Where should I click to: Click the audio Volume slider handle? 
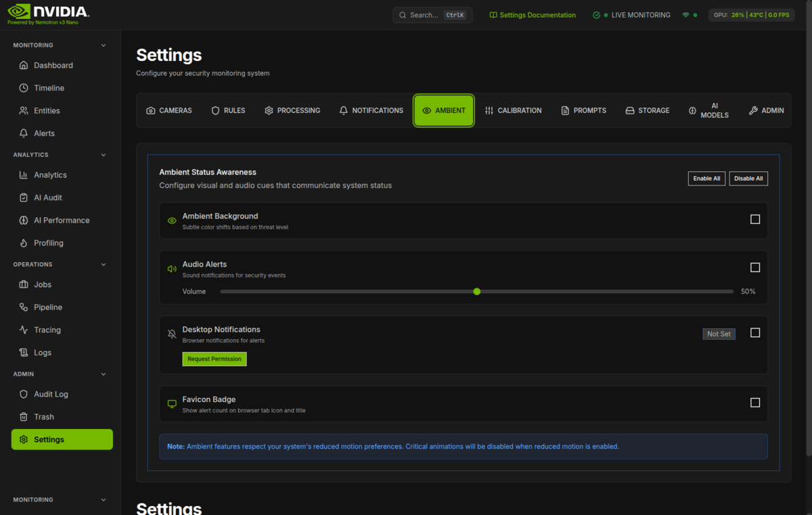click(x=477, y=292)
